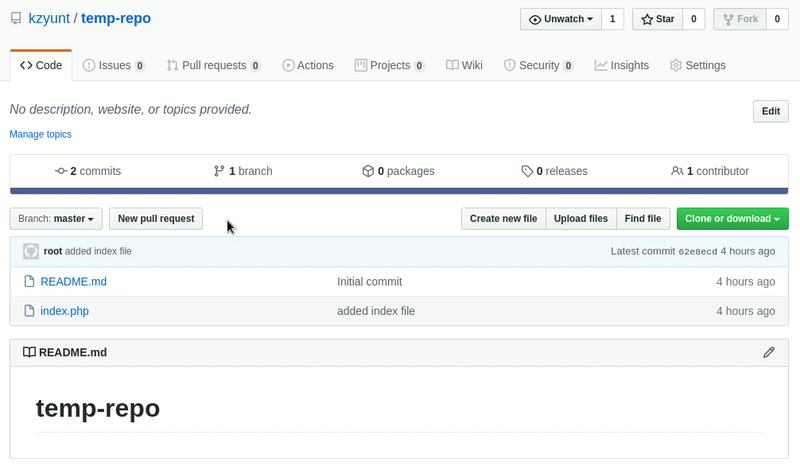Click the blue language bar
This screenshot has height=474, width=800.
399,191
